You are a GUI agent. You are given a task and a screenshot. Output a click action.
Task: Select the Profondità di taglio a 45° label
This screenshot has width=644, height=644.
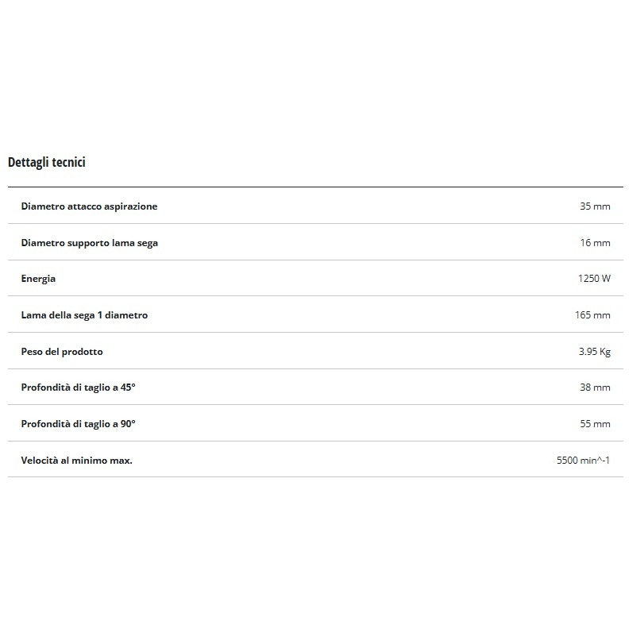[78, 388]
